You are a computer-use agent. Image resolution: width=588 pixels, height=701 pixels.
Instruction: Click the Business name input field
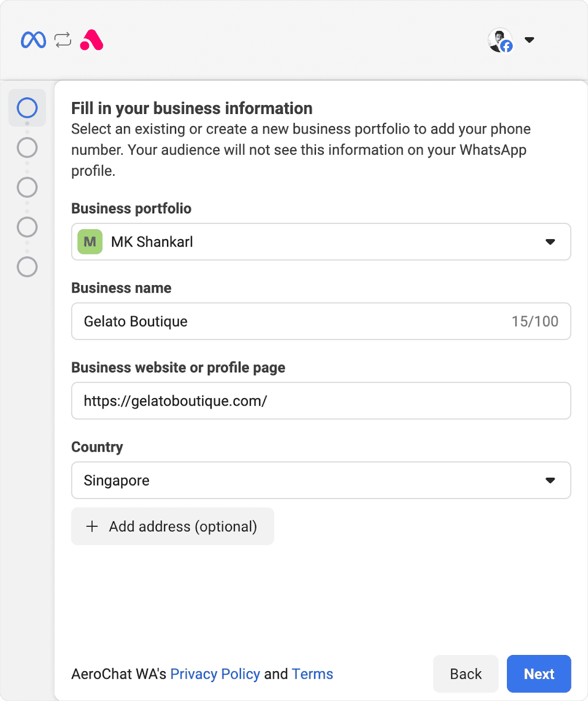pos(289,321)
